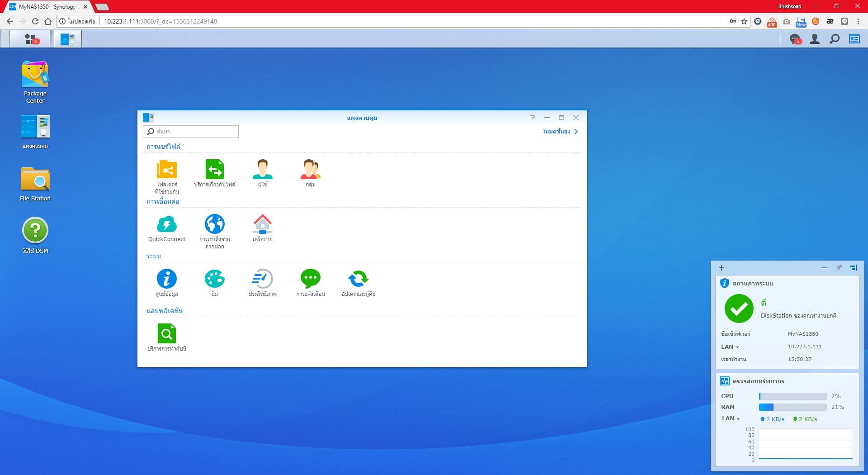Open a new browser tab
This screenshot has height=475, width=868.
[x=102, y=7]
